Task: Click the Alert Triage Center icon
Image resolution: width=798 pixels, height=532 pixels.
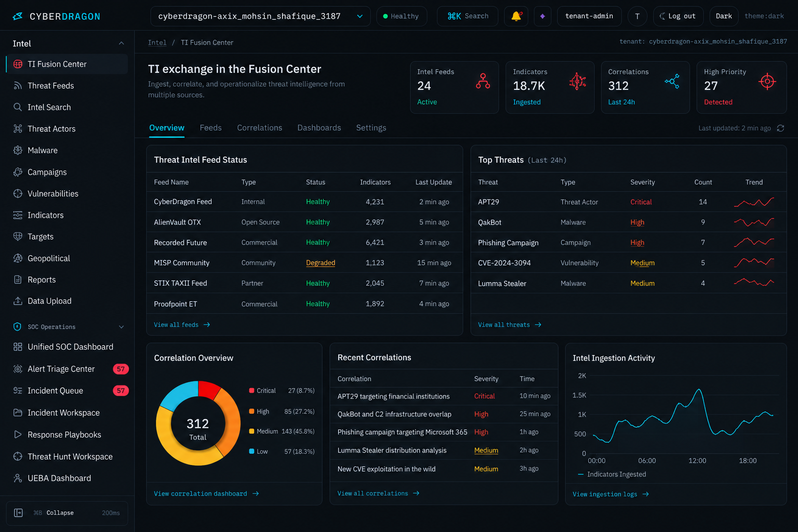Action: (x=18, y=369)
